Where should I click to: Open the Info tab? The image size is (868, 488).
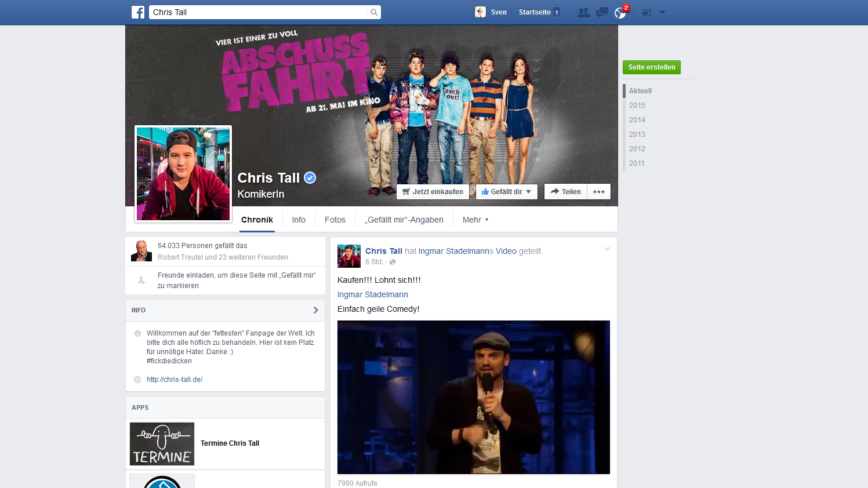[299, 220]
